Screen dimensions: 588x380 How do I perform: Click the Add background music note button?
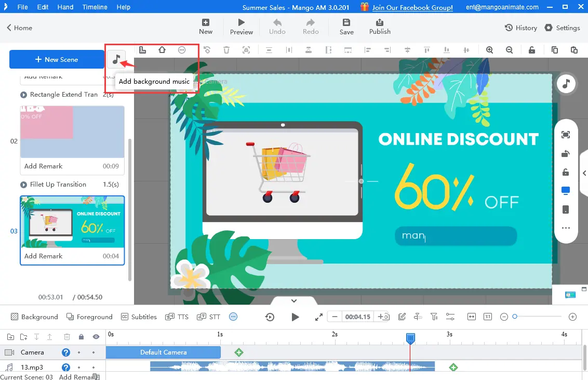116,59
